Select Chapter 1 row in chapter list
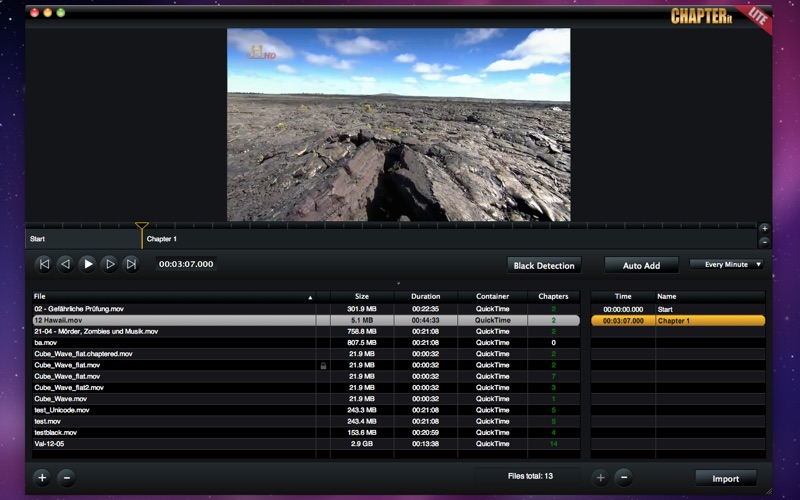800x500 pixels. [x=678, y=321]
